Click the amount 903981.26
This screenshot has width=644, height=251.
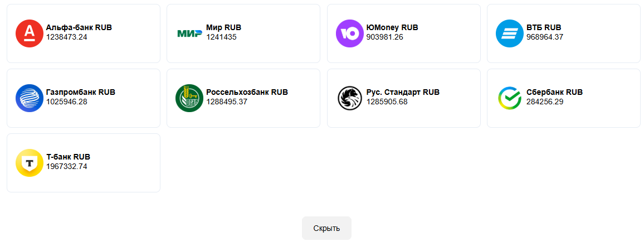(385, 37)
